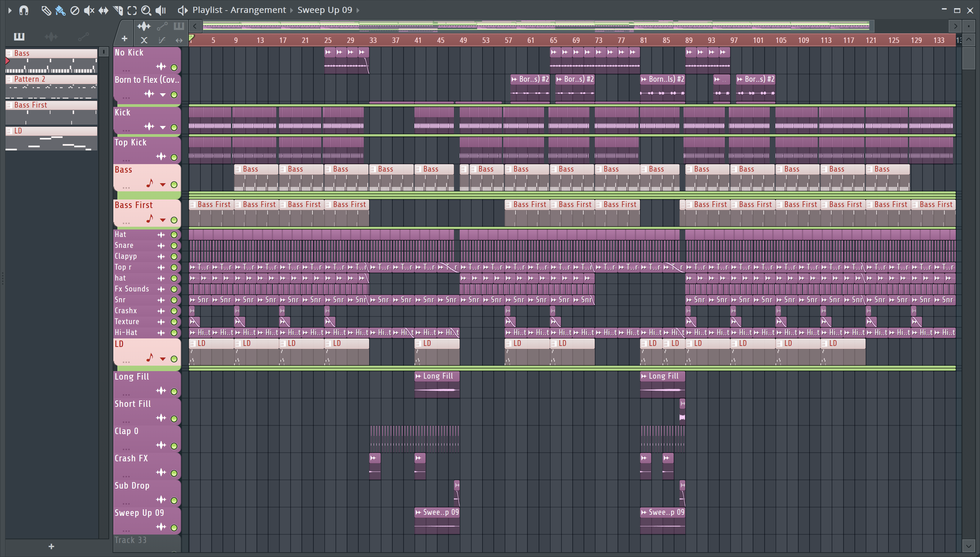
Task: Switch picker to the patterns piano tab
Action: pos(19,37)
